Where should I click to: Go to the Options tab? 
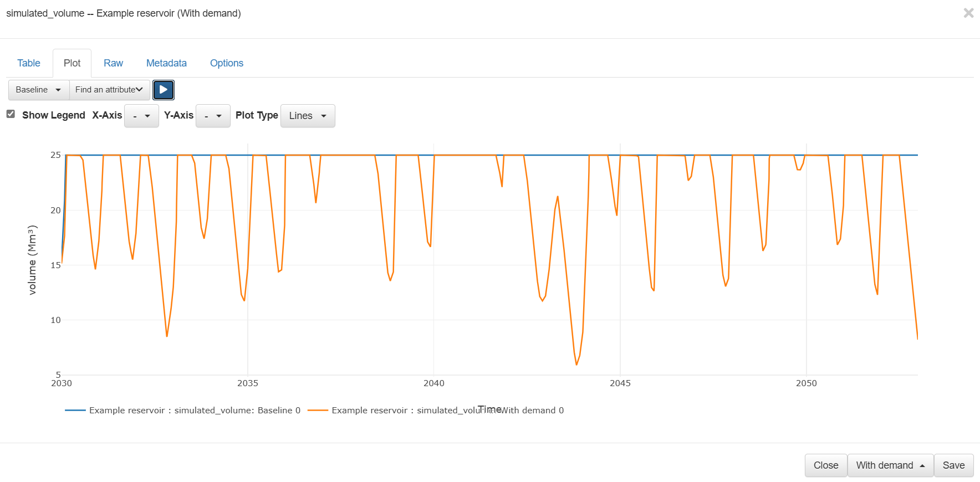[226, 63]
